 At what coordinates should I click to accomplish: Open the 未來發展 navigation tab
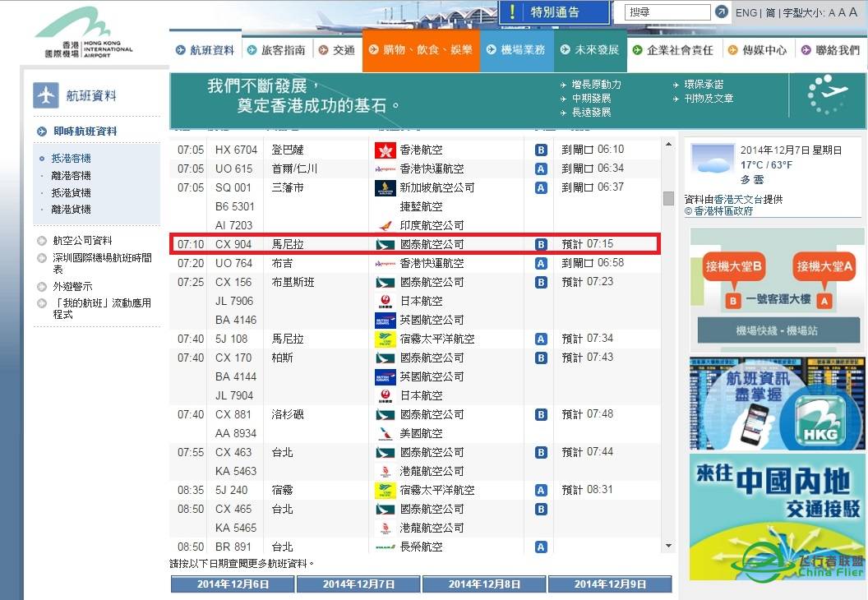pos(590,50)
